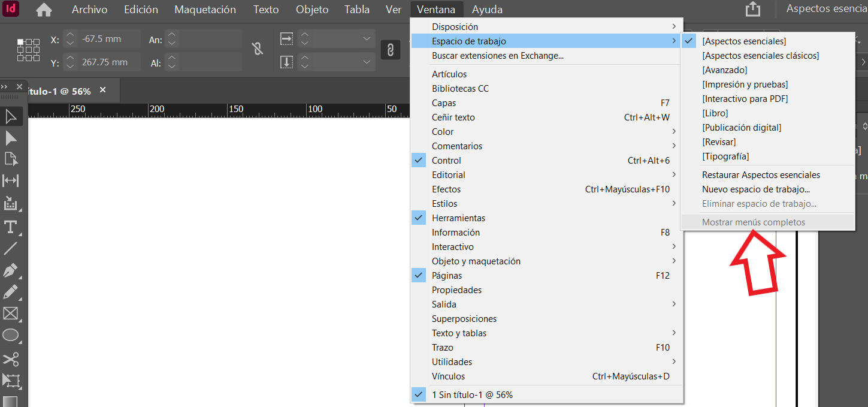Choose the Pen tool

pos(11,270)
